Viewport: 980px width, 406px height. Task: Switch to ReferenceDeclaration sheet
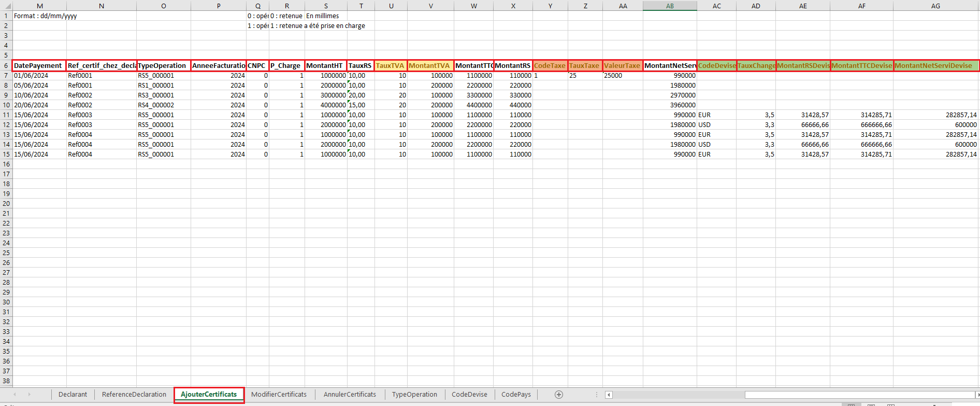134,395
